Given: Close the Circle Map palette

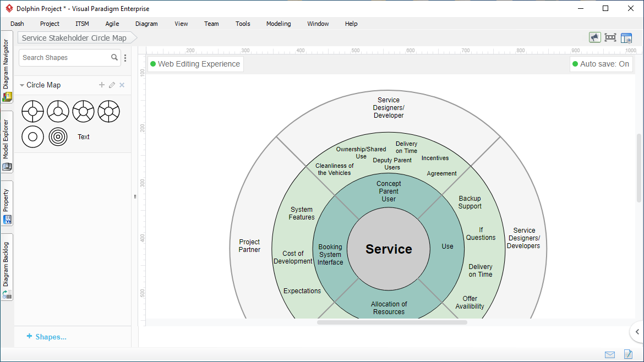Looking at the screenshot, I should point(122,85).
